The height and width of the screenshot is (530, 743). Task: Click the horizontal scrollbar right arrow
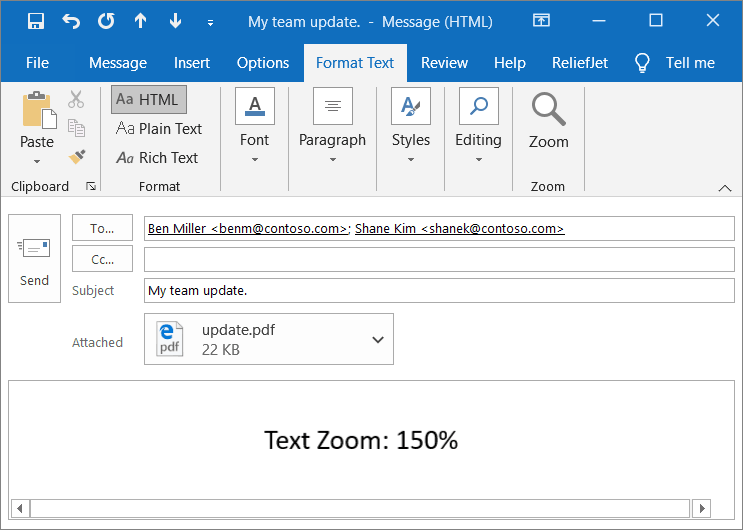pos(702,509)
